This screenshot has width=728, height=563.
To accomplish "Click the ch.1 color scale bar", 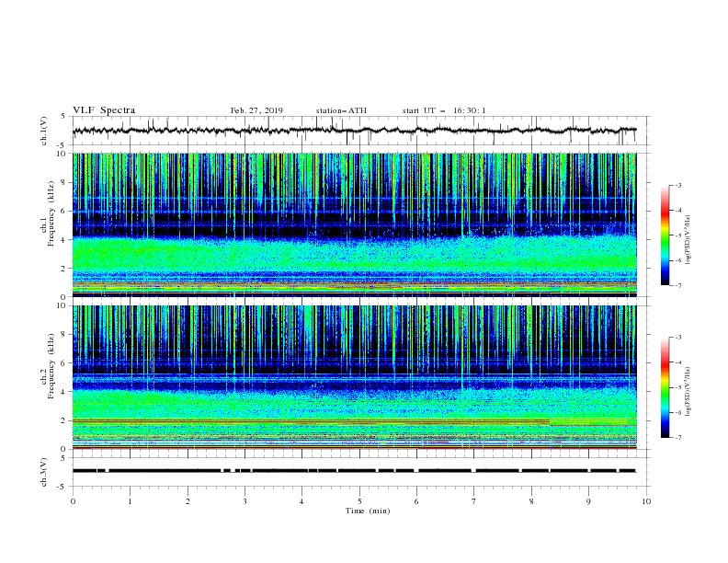I will (x=665, y=236).
